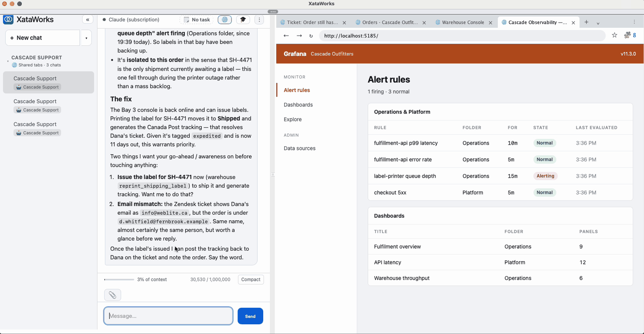Open Explore in the Grafana sidebar
Image resolution: width=644 pixels, height=334 pixels.
pos(293,119)
